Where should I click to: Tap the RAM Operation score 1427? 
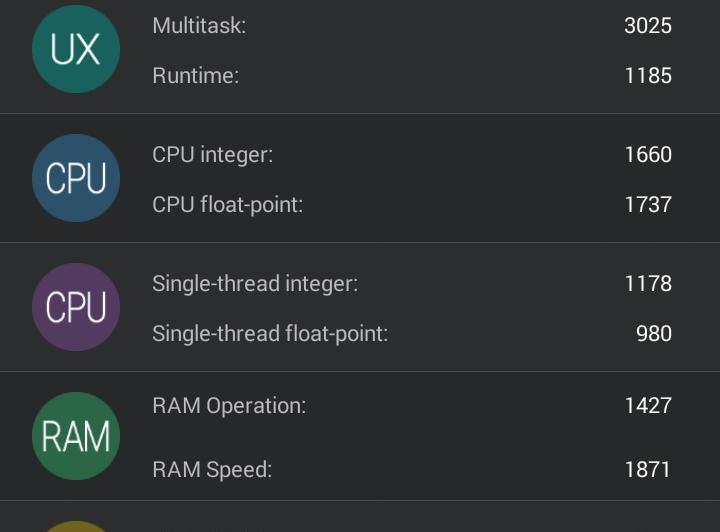[647, 406]
